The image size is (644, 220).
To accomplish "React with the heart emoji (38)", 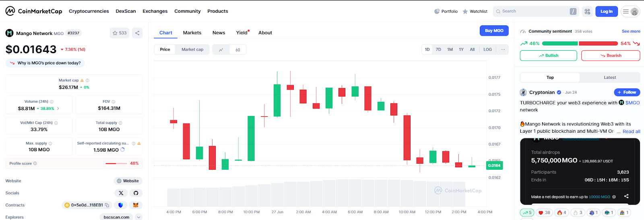I will [x=544, y=213].
